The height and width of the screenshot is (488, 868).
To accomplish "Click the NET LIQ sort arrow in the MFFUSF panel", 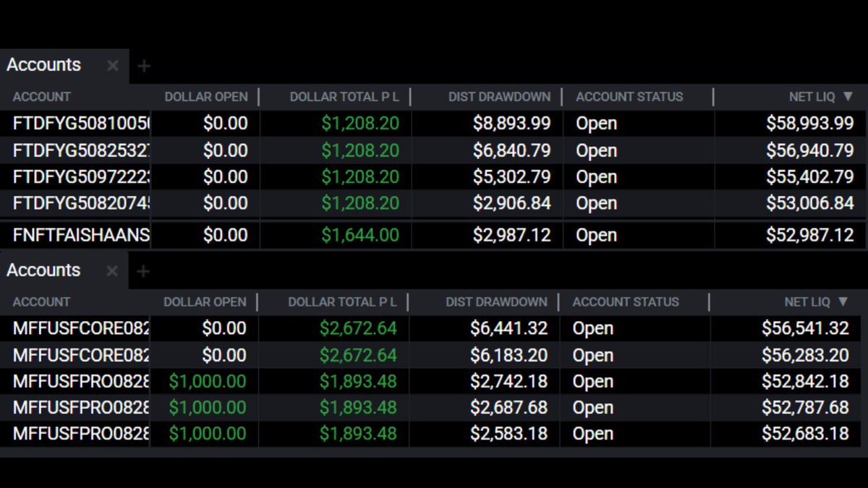I will [843, 302].
